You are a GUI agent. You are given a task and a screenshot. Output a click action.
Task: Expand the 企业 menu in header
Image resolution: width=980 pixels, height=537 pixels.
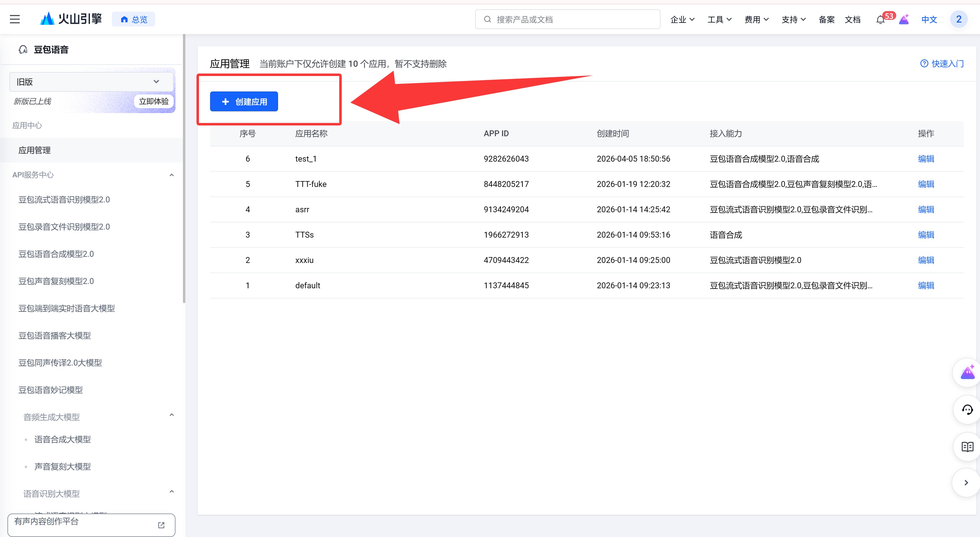(x=682, y=19)
